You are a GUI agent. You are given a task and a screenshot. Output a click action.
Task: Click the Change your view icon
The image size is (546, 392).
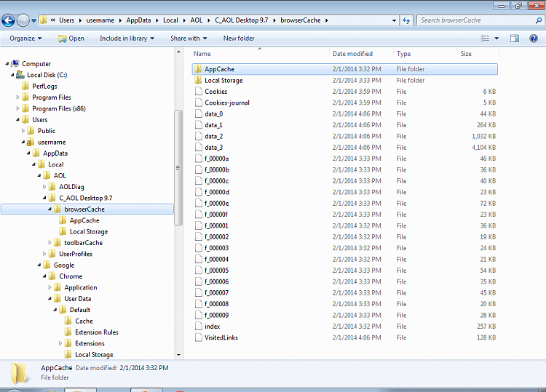pos(485,39)
